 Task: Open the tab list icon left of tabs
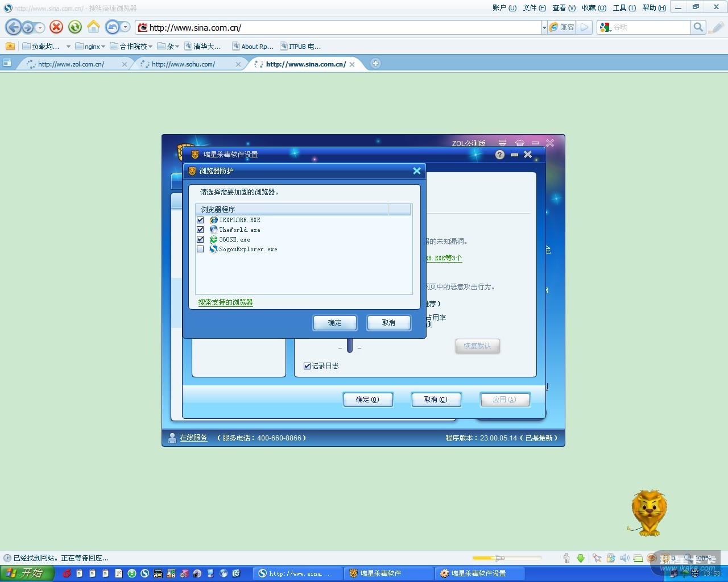(7, 63)
